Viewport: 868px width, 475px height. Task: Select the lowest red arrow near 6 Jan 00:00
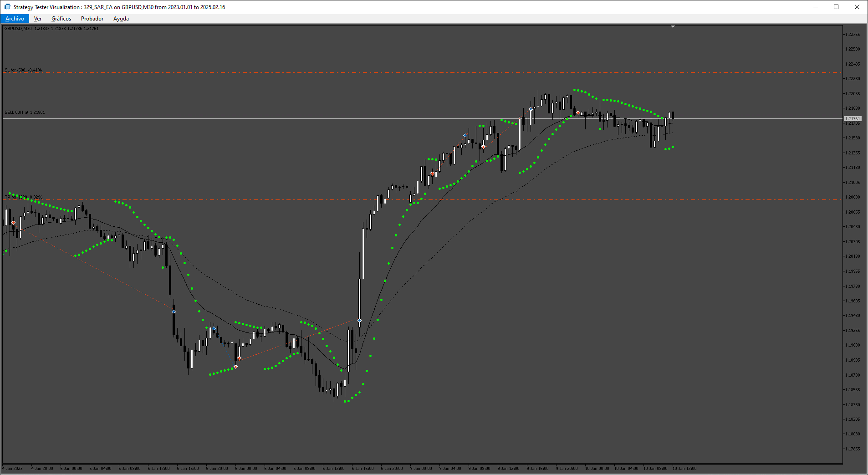pos(235,367)
